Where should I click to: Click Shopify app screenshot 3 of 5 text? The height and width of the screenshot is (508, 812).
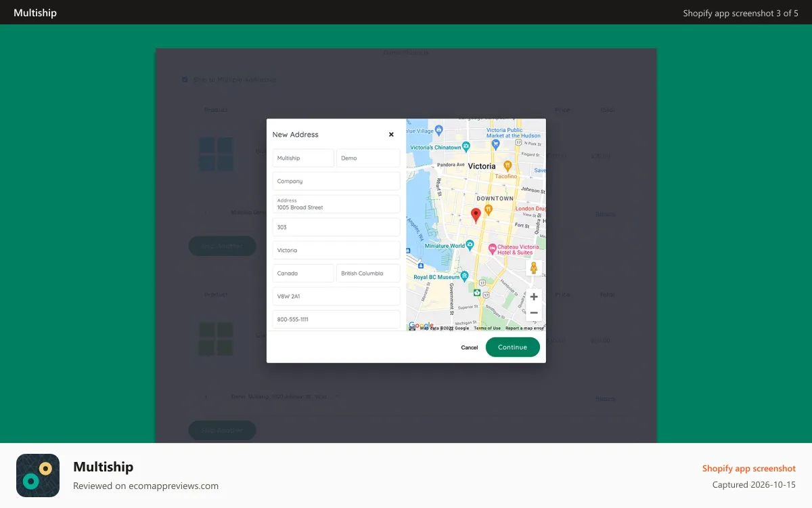coord(740,13)
